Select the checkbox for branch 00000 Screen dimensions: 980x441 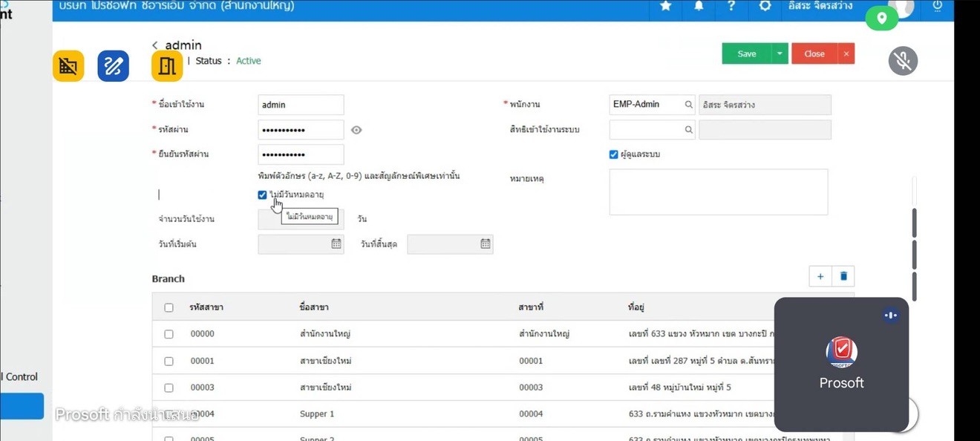(x=169, y=334)
